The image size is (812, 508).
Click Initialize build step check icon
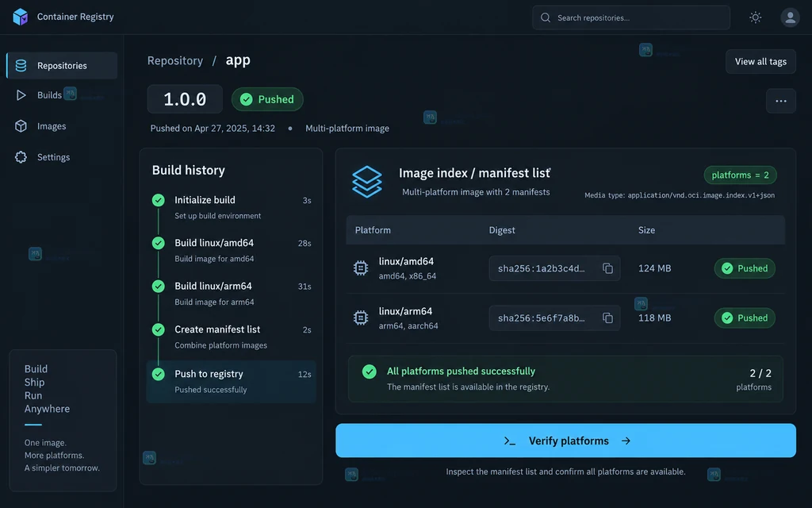pos(159,200)
